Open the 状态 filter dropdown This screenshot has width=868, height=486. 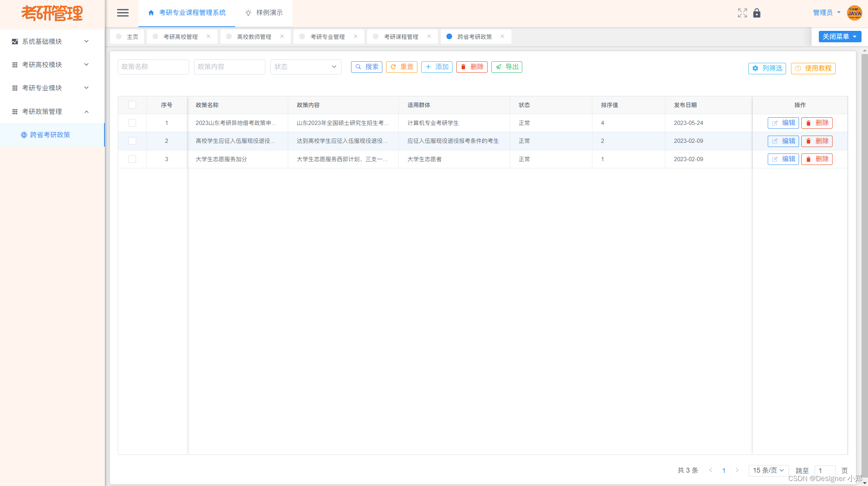point(305,67)
